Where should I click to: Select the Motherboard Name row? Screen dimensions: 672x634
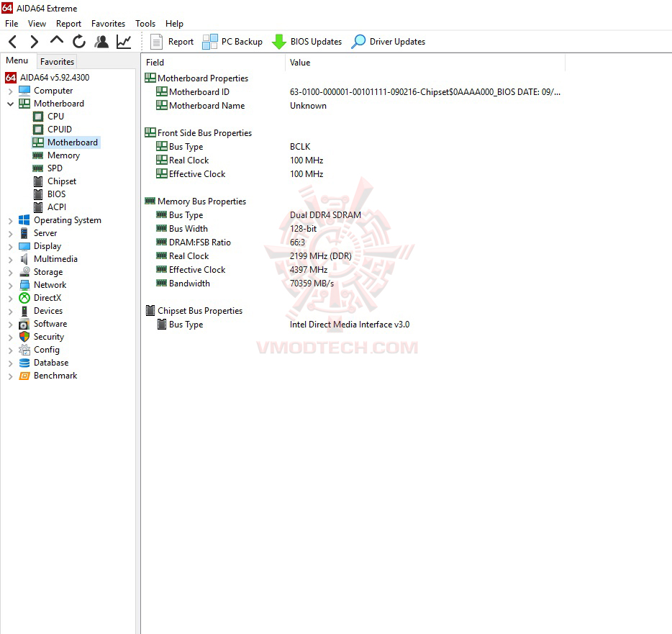(x=353, y=106)
